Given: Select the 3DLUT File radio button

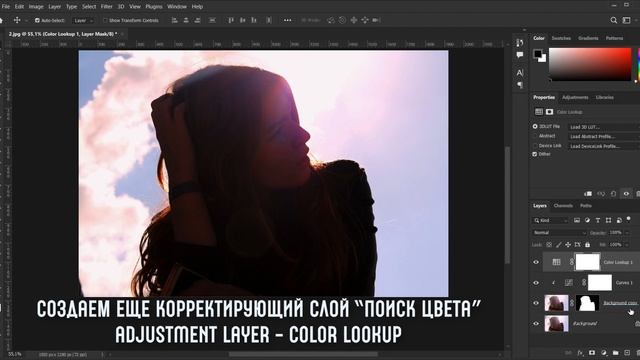Looking at the screenshot, I should [x=535, y=127].
